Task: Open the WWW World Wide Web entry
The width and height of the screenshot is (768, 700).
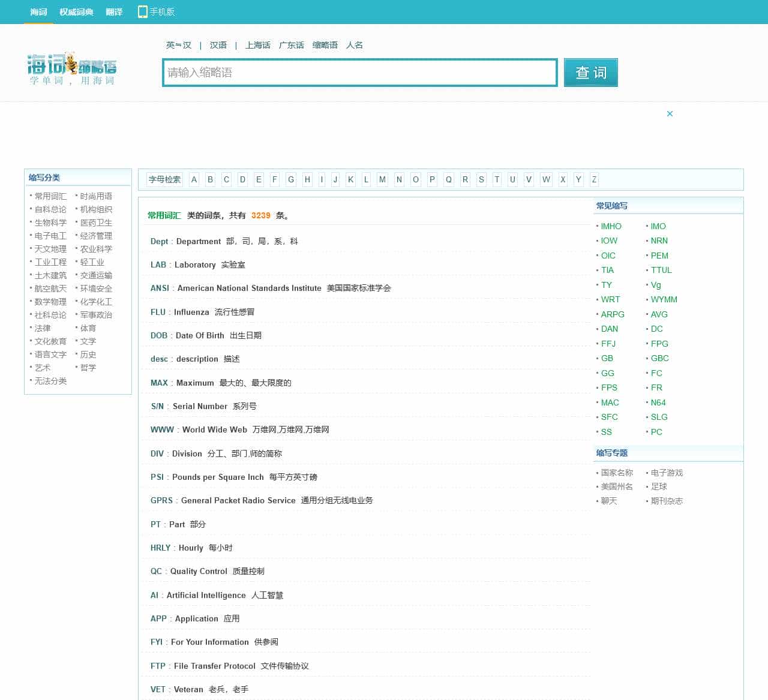Action: (x=162, y=429)
